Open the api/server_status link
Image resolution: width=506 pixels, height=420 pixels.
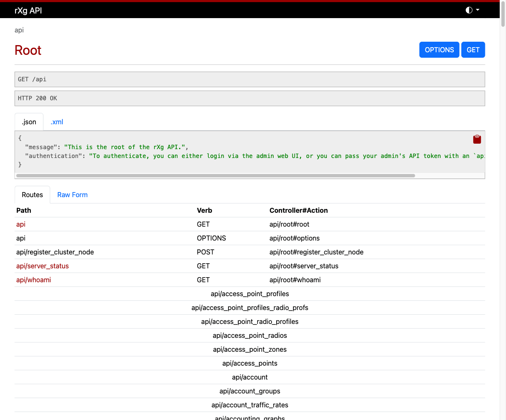[x=43, y=266]
